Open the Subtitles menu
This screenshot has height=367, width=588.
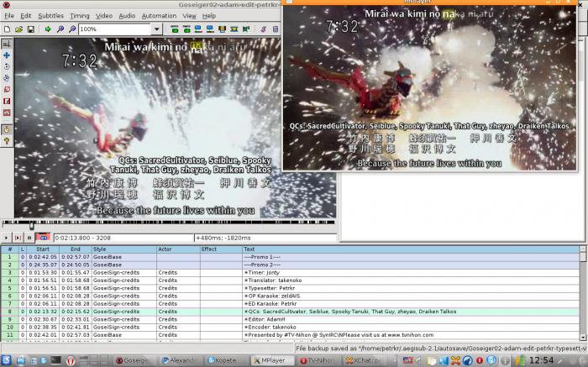[x=50, y=16]
